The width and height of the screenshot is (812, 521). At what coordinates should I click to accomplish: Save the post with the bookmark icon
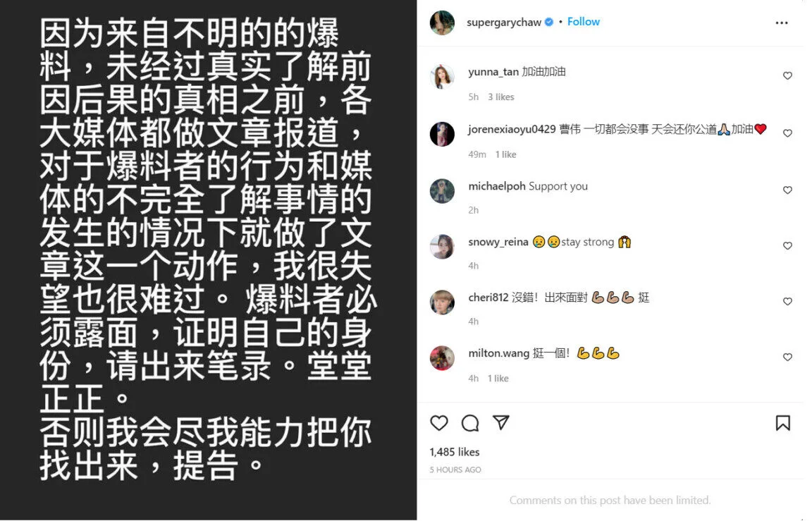click(782, 423)
